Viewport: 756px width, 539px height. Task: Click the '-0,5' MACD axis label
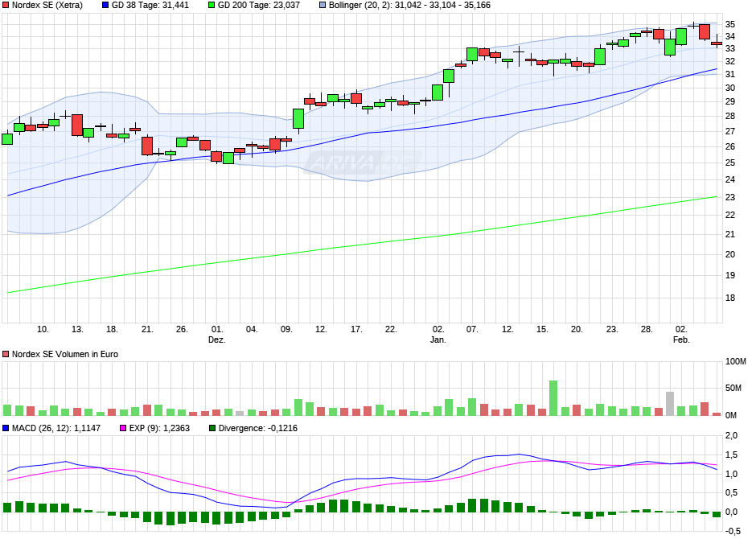click(733, 531)
